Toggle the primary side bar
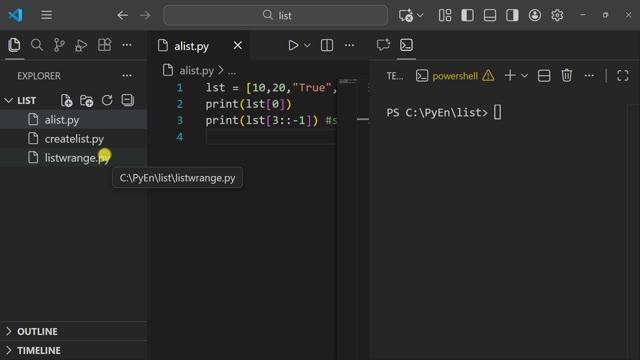 (x=467, y=16)
